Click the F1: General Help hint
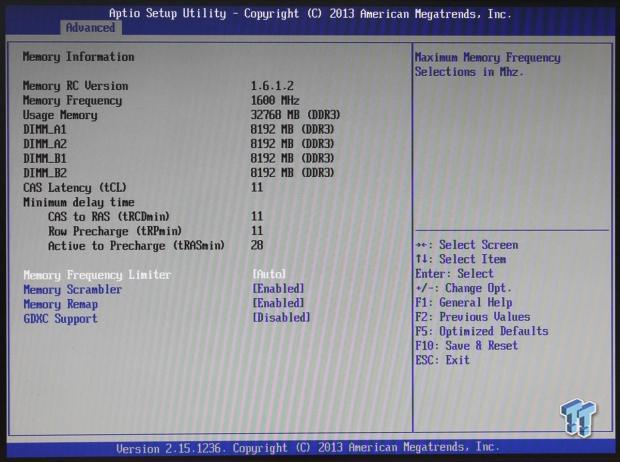620x462 pixels. pyautogui.click(x=464, y=303)
